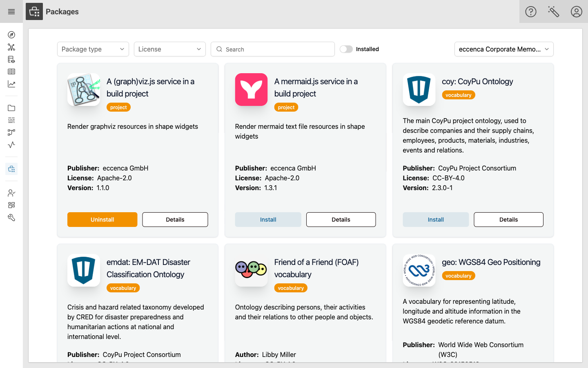Click the W3C geo package logo
This screenshot has width=588, height=368.
[x=419, y=270]
